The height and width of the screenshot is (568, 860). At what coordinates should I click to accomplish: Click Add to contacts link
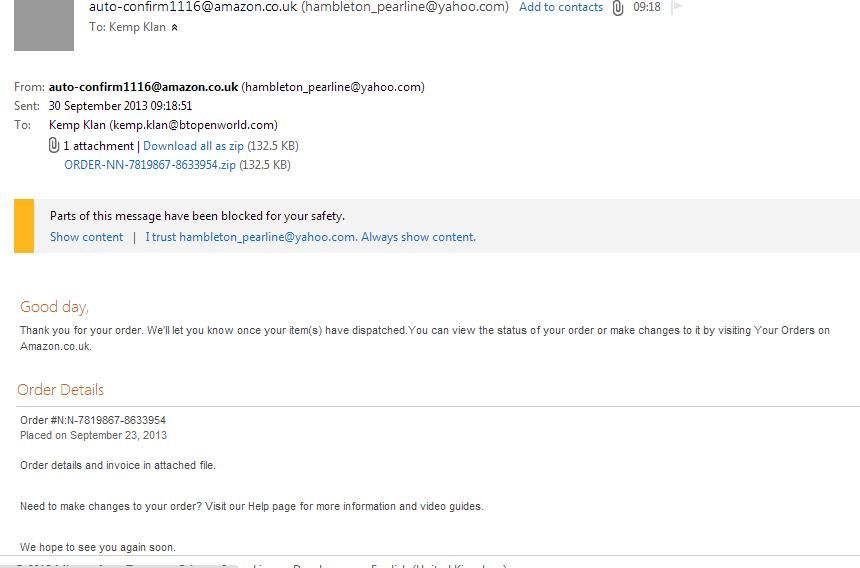pos(561,7)
